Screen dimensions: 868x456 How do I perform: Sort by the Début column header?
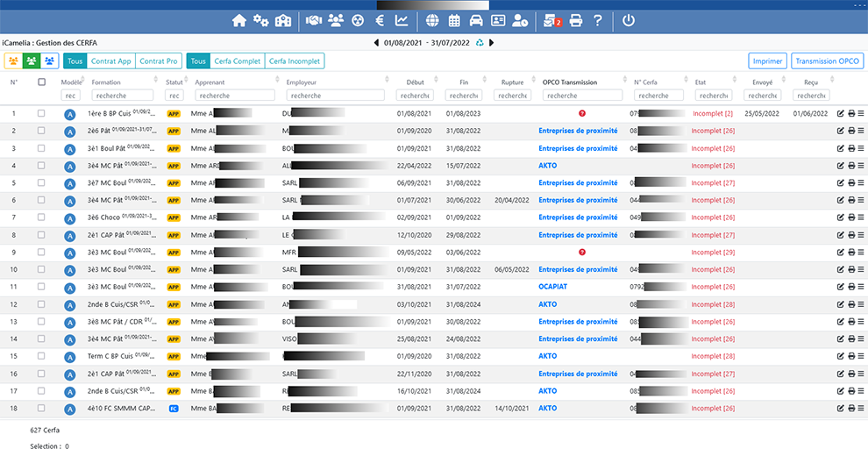[416, 82]
